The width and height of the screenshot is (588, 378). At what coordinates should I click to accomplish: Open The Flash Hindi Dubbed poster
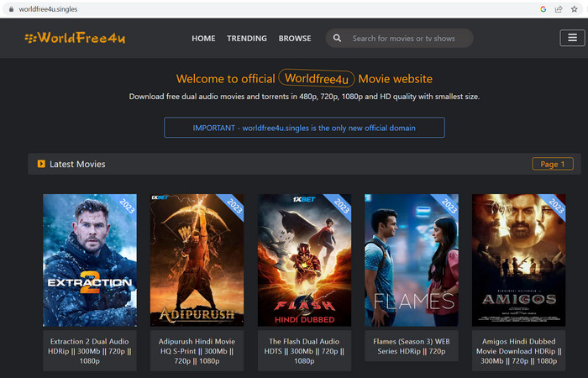304,260
